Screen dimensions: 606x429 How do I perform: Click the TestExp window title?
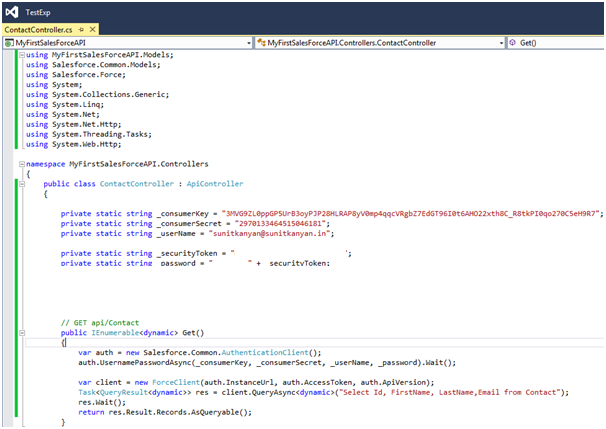[x=38, y=12]
